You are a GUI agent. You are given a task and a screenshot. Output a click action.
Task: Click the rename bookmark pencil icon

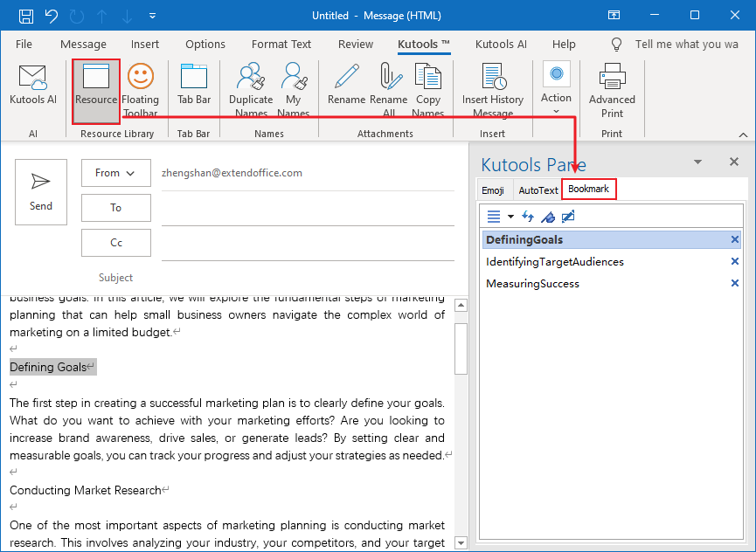568,217
